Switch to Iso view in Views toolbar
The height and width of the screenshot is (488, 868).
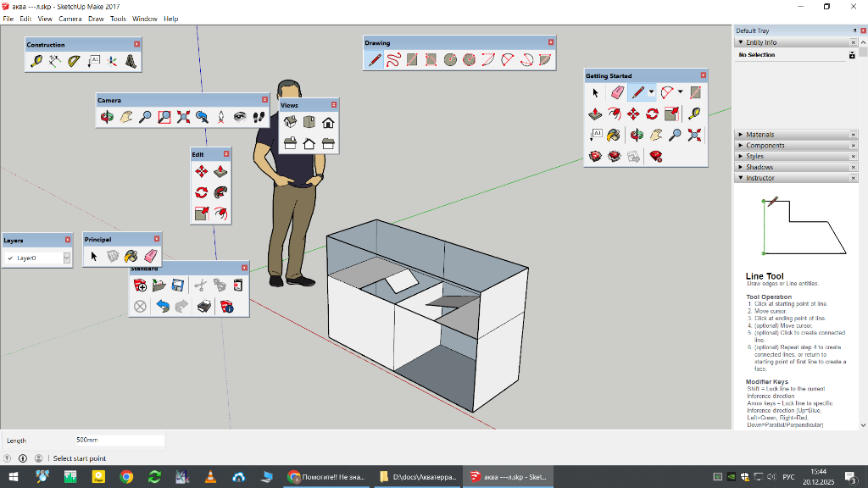(x=290, y=123)
